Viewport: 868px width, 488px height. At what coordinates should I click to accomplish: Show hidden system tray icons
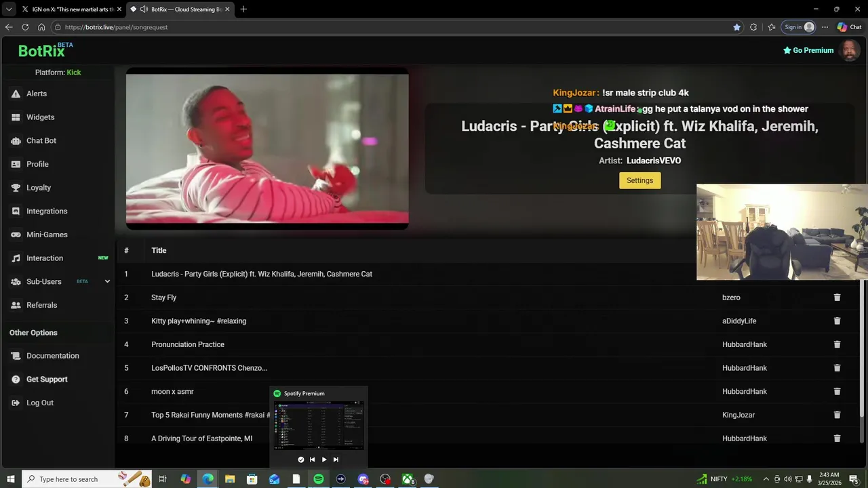pyautogui.click(x=766, y=479)
